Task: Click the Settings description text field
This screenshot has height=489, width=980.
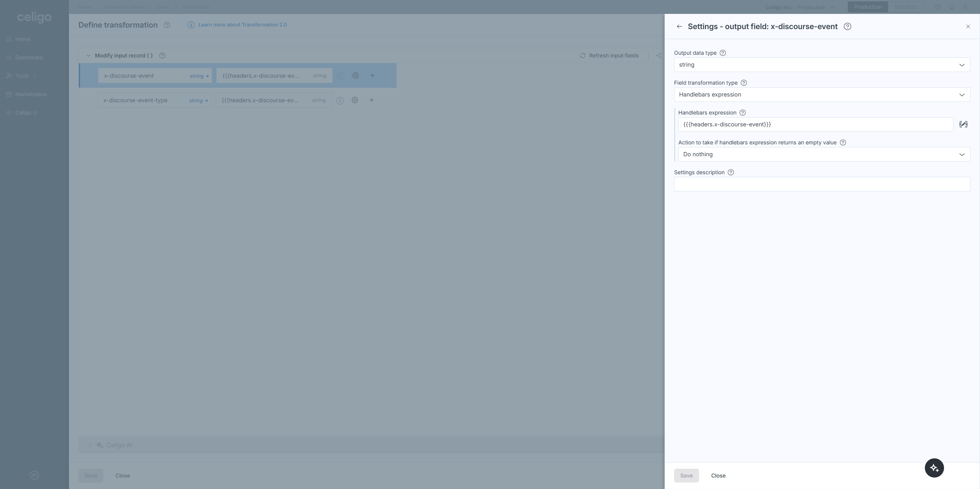Action: pos(822,184)
